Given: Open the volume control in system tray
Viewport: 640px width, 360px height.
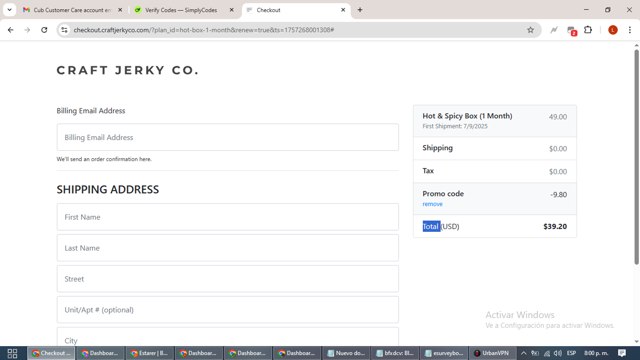Looking at the screenshot, I should point(558,353).
